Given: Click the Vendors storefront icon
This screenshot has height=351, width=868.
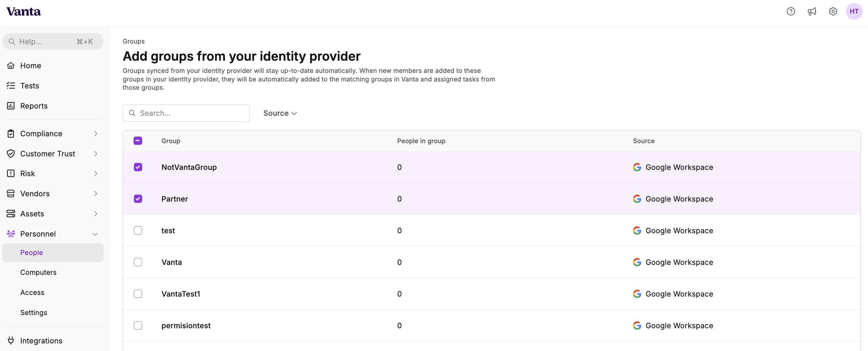Looking at the screenshot, I should [x=11, y=194].
